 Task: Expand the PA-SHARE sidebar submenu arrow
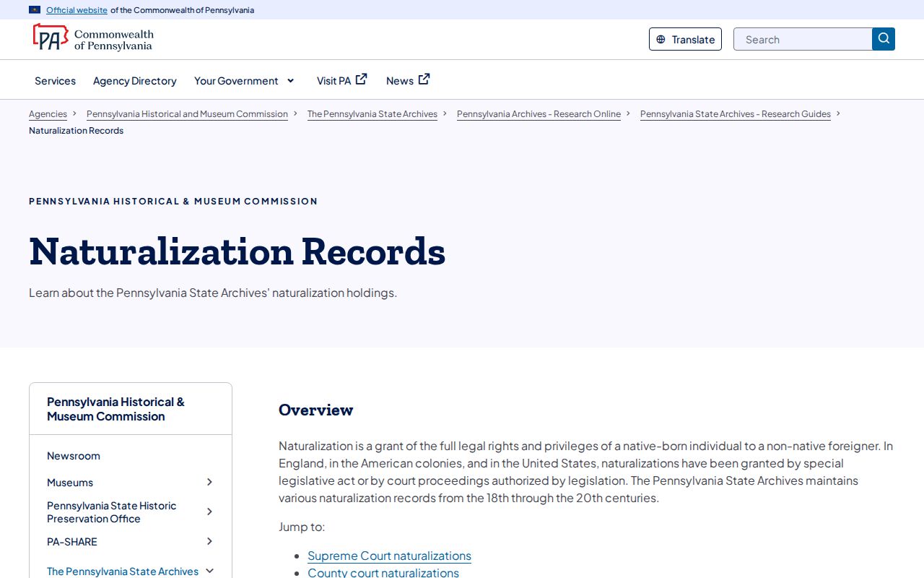(209, 541)
